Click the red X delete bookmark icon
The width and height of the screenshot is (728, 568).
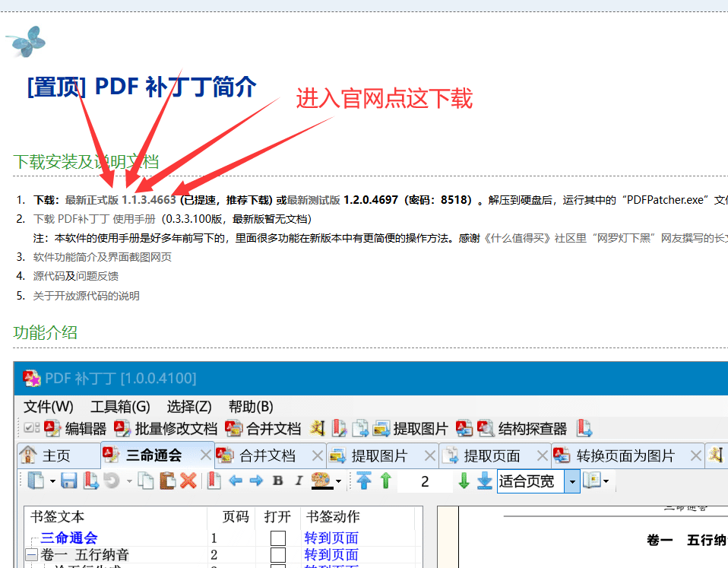(188, 481)
